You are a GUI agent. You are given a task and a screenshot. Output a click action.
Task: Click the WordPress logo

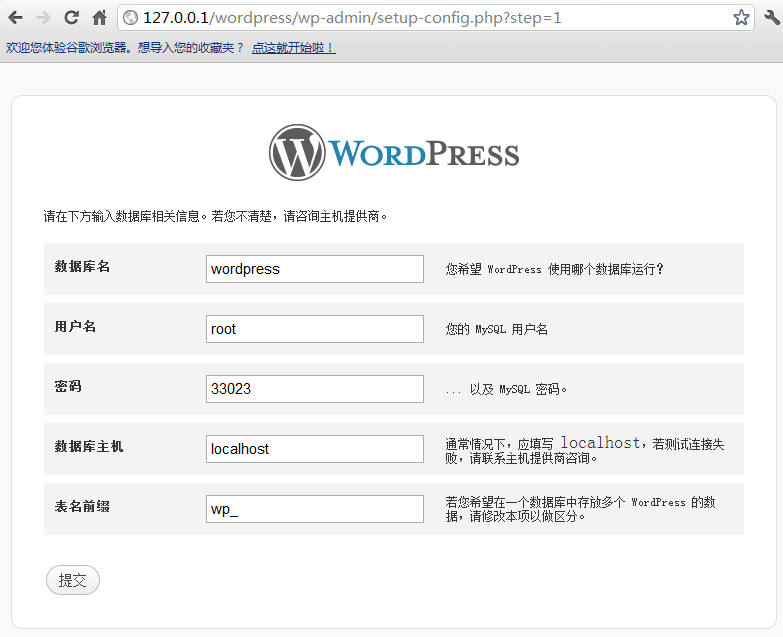point(394,152)
